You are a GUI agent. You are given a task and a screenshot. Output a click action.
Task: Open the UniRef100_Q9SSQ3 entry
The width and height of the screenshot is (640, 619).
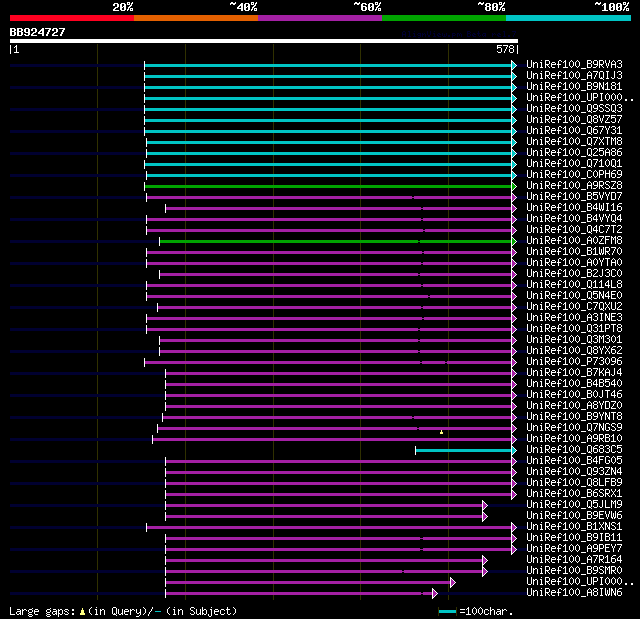tap(574, 109)
